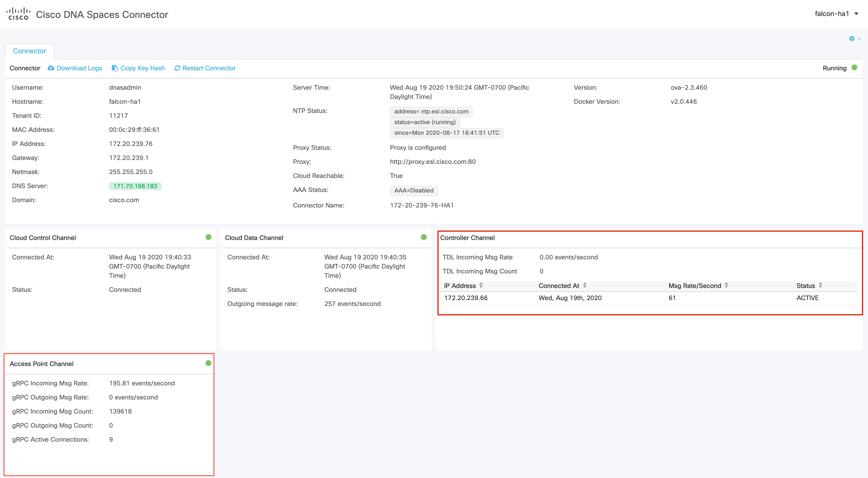Expand the chevron next to gear

coord(859,39)
